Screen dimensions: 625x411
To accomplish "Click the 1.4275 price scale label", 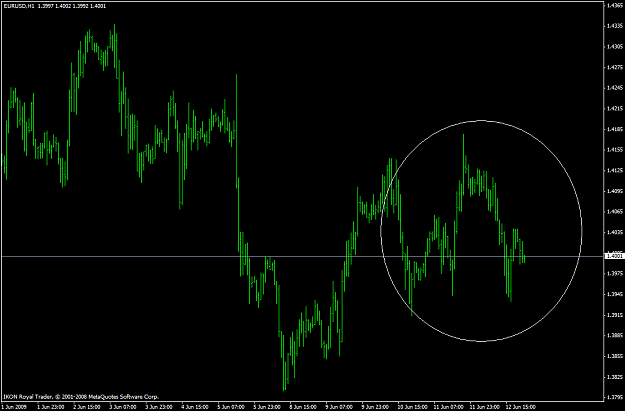I will (x=615, y=67).
